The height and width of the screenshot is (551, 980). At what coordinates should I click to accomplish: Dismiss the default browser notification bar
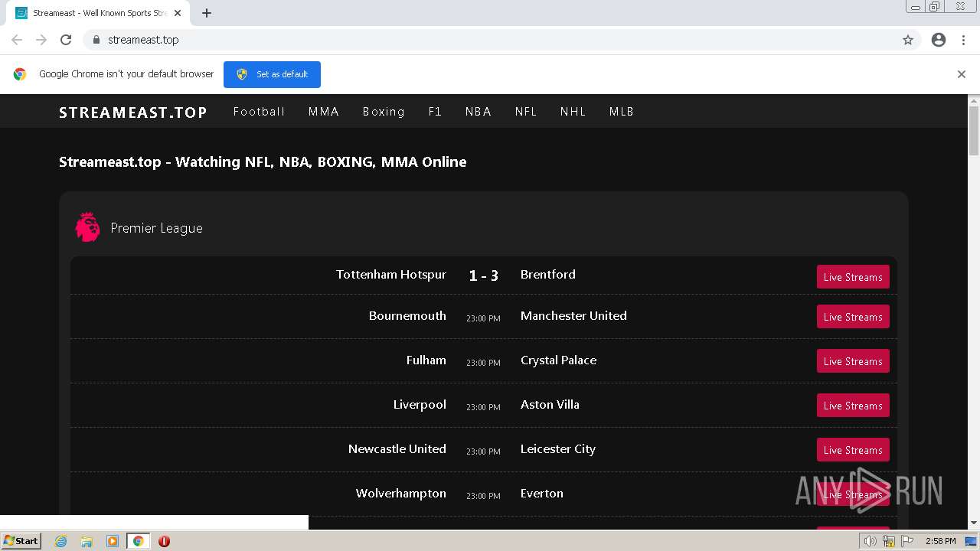[962, 74]
